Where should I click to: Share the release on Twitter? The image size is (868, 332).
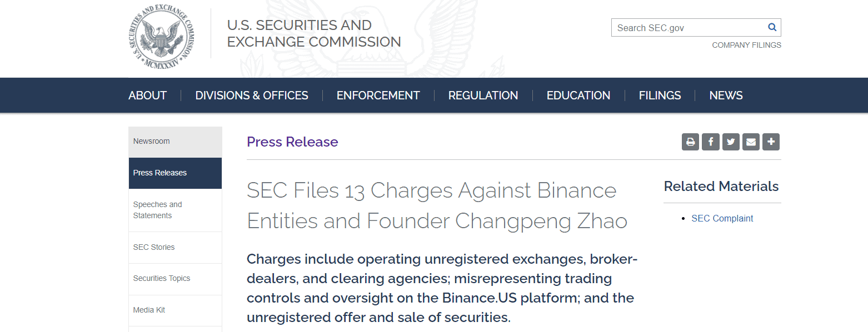click(x=731, y=142)
